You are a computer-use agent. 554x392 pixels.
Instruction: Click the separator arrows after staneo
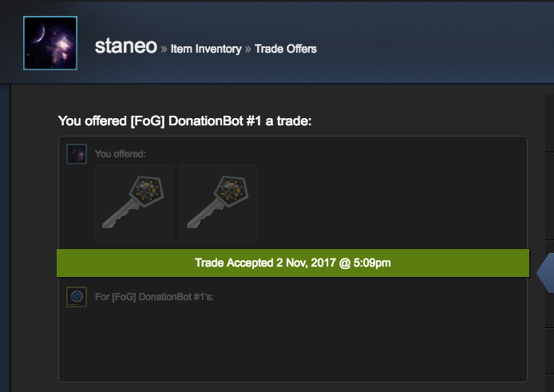(164, 49)
